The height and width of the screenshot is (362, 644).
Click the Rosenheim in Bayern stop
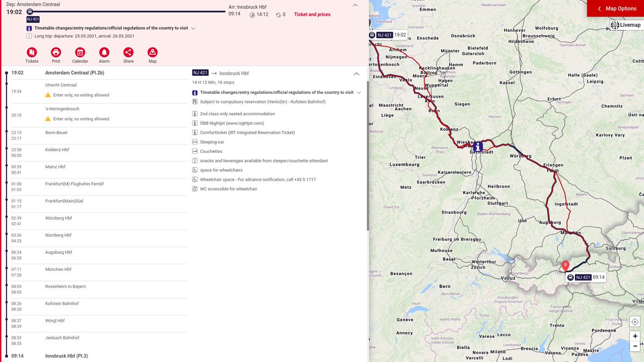[x=66, y=286]
